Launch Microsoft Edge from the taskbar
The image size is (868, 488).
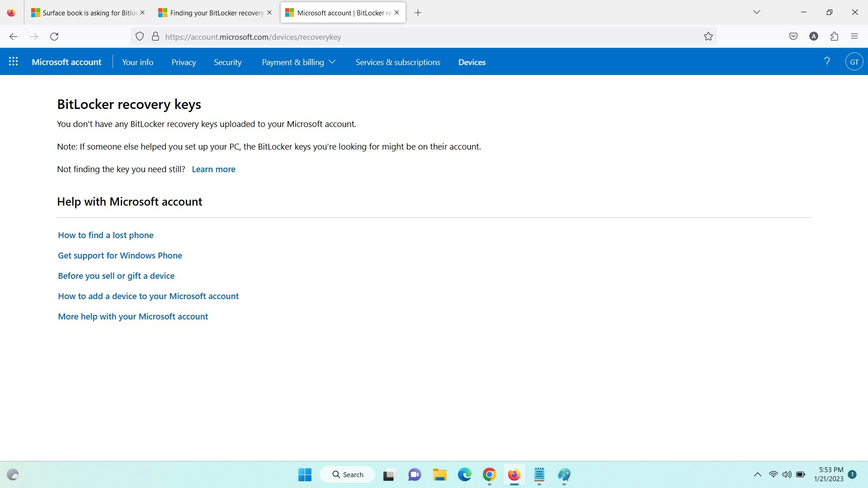(465, 475)
